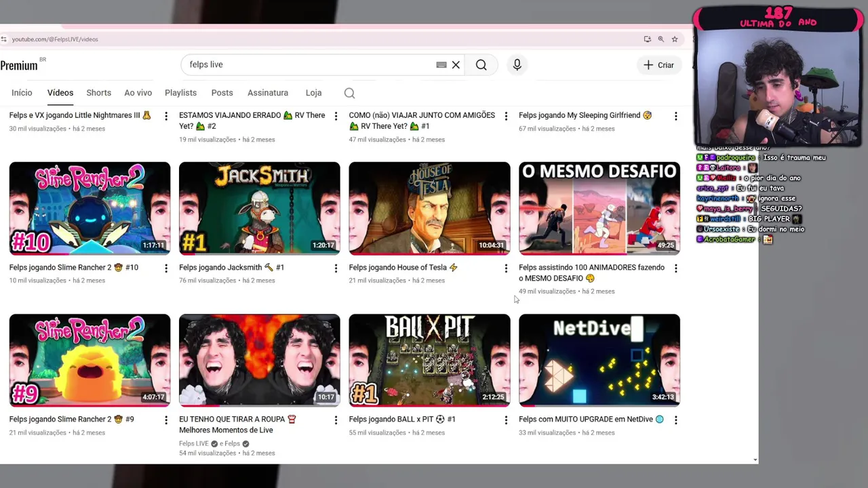The height and width of the screenshot is (488, 868).
Task: Search within channel using the magnifier tab icon
Action: tap(349, 93)
